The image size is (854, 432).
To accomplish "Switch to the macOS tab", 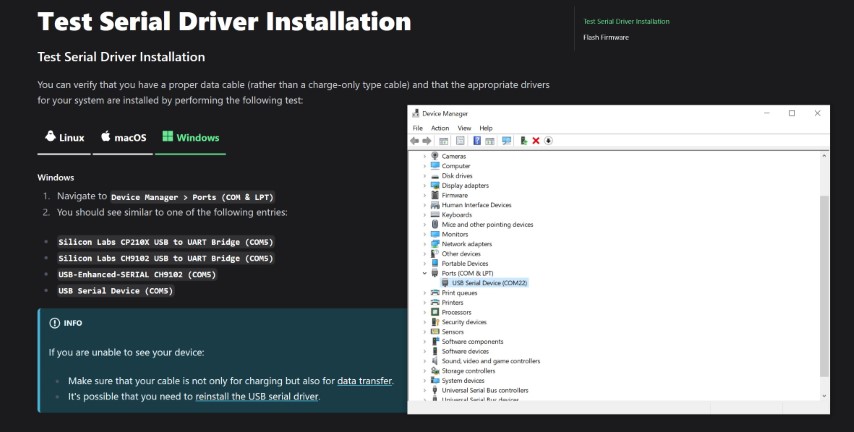I will [x=123, y=137].
